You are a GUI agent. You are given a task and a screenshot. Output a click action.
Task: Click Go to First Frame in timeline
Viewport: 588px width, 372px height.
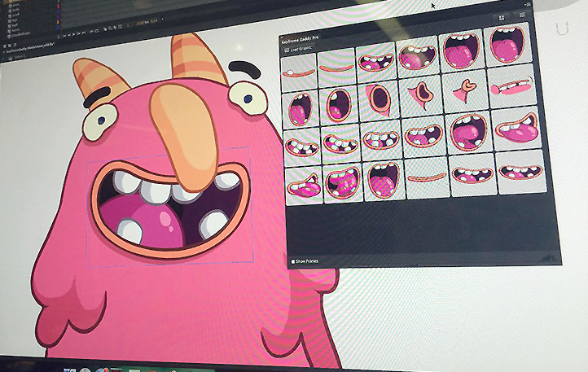[x=64, y=36]
